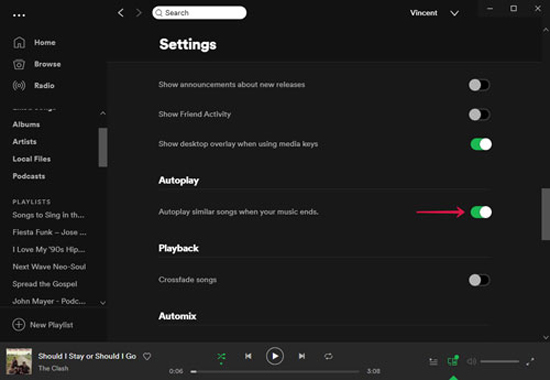Toggle announcements about new releases
Screen dimensions: 550x380
pos(479,85)
